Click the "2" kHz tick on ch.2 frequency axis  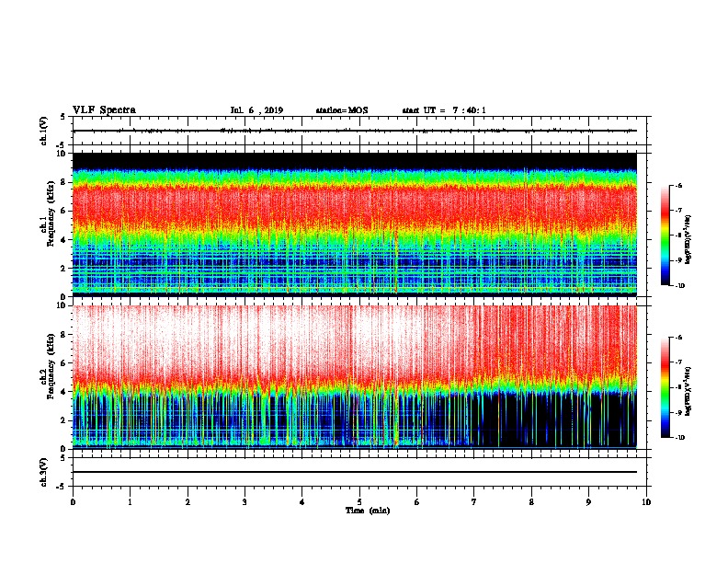tap(63, 420)
